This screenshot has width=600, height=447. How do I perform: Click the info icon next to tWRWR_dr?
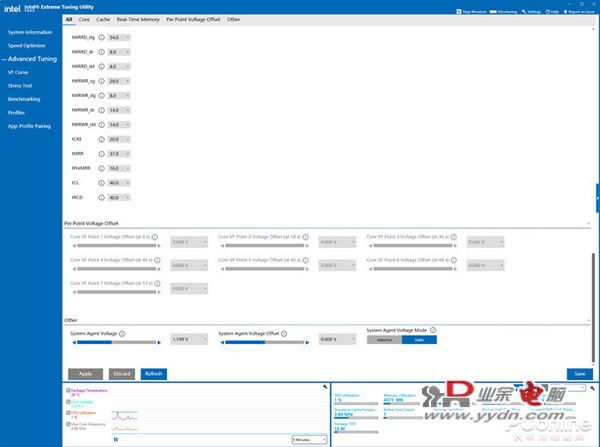pyautogui.click(x=101, y=110)
